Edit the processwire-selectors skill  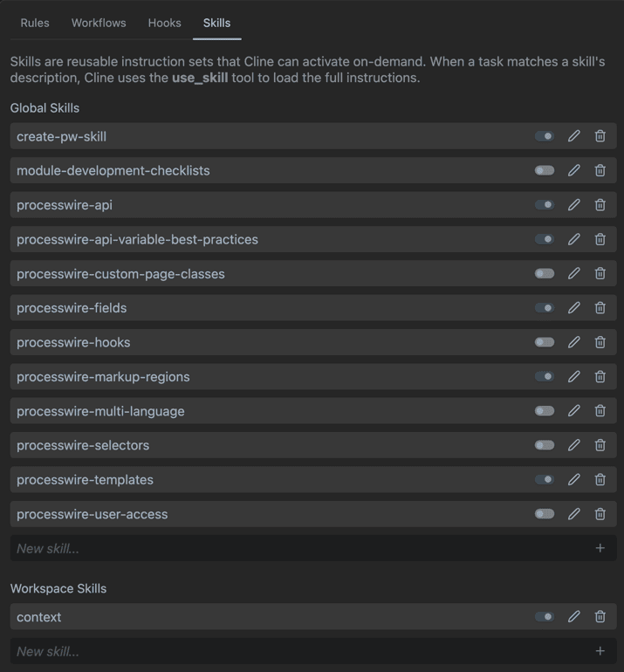(573, 445)
